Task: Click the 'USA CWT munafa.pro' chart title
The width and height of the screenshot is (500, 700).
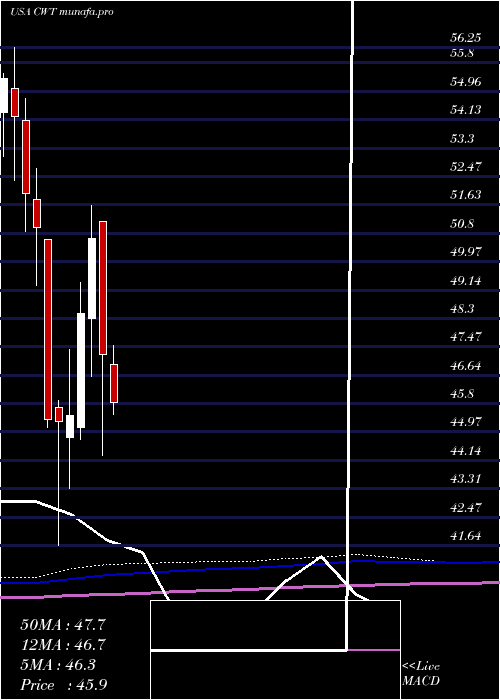Action: (x=62, y=12)
